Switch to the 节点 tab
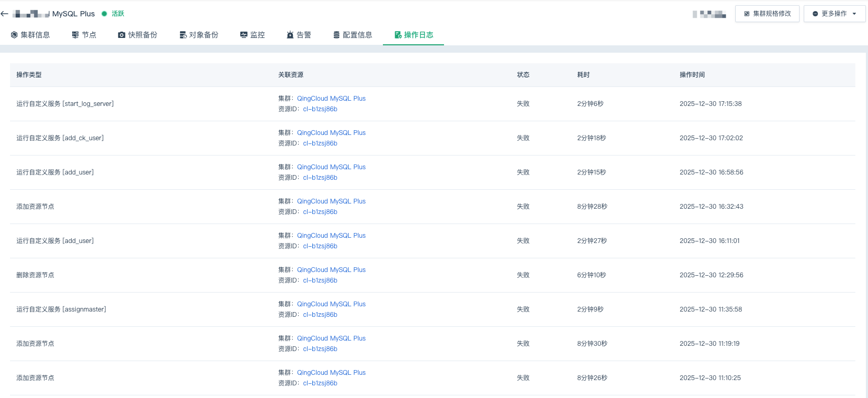This screenshot has height=398, width=868. tap(84, 35)
